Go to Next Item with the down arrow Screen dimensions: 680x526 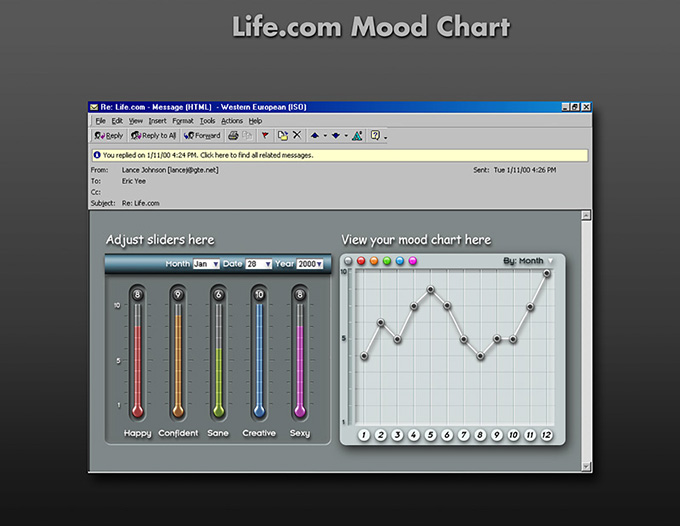click(x=336, y=136)
